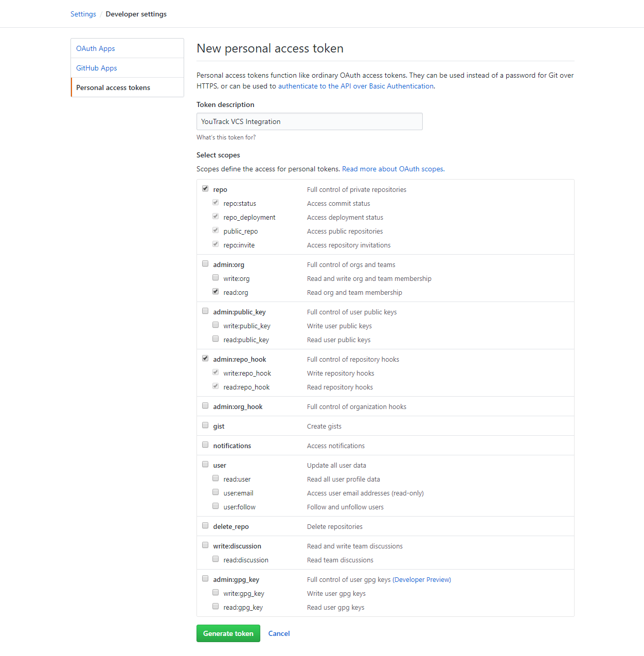Uncheck the repo scope checkbox
Image resolution: width=644 pixels, height=656 pixels.
coord(205,188)
